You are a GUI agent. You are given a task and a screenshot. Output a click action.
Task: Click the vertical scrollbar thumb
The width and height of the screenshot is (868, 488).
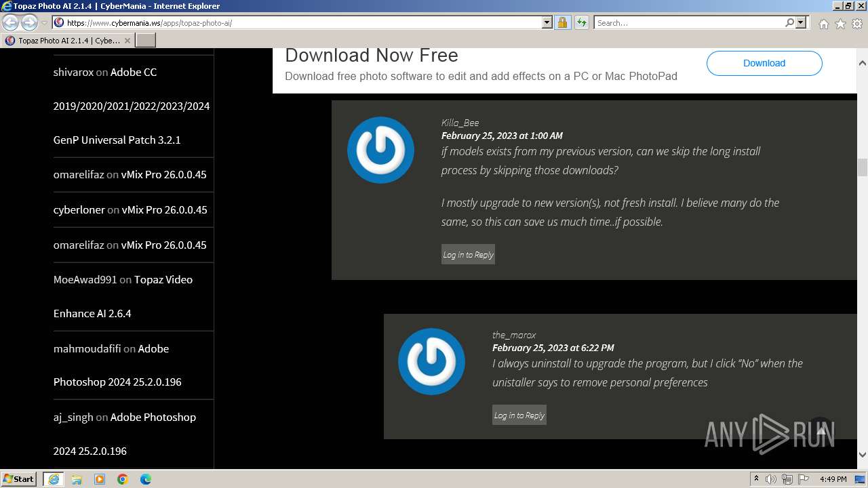click(x=863, y=167)
